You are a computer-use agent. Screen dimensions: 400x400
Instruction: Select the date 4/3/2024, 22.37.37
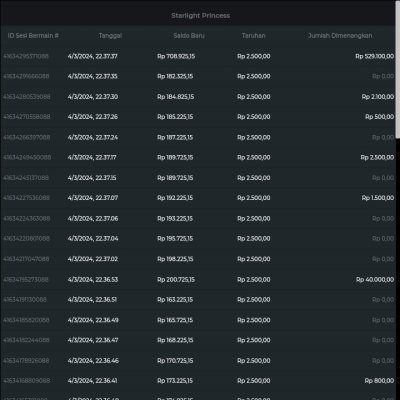(93, 56)
